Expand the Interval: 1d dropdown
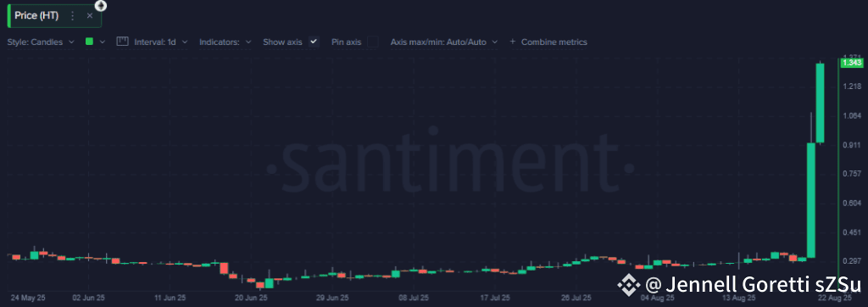Viewport: 868px width, 307px height. tap(161, 42)
